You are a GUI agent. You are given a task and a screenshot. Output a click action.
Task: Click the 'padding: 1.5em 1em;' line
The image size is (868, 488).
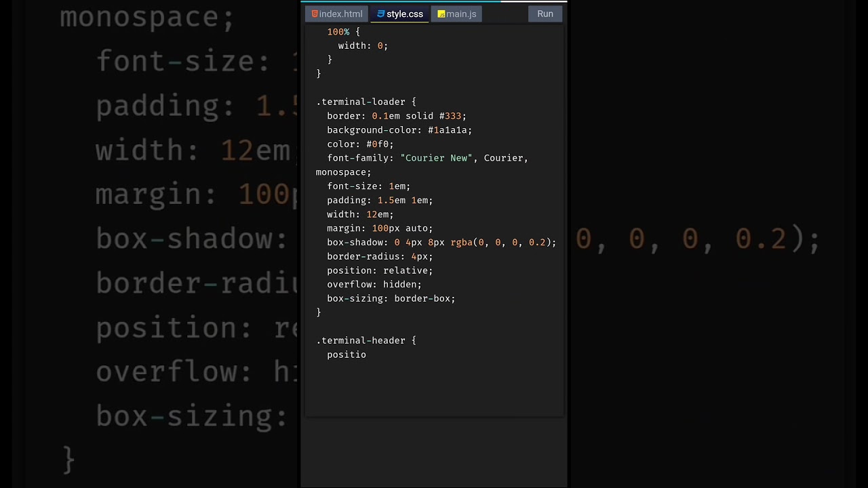(380, 201)
